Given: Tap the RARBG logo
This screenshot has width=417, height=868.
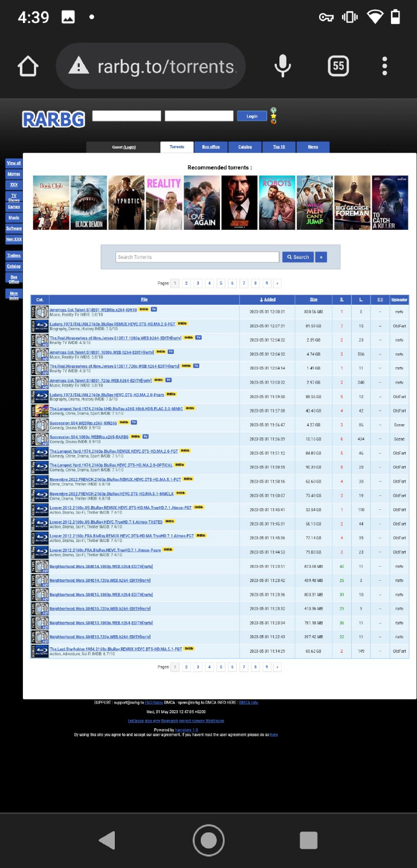Looking at the screenshot, I should 54,119.
